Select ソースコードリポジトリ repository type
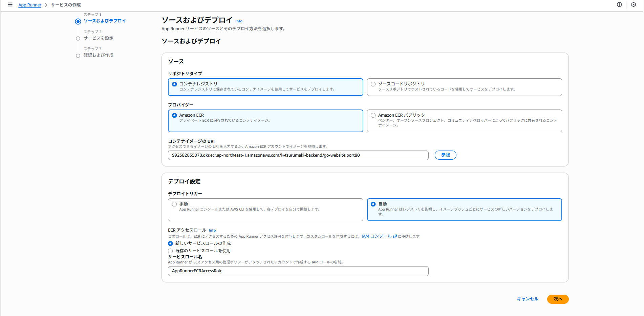Screen dimensions: 644x316 pos(464,87)
